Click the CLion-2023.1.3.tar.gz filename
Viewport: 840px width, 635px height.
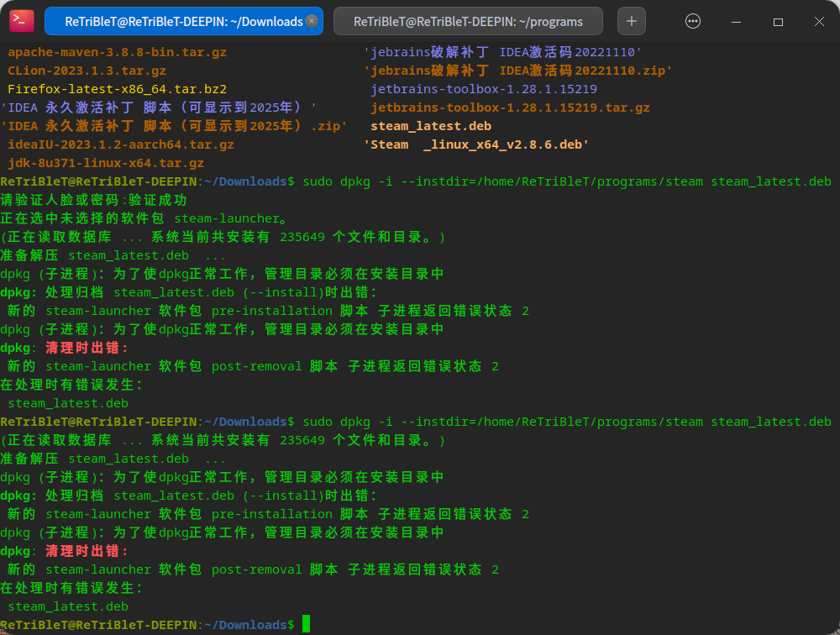tap(87, 71)
